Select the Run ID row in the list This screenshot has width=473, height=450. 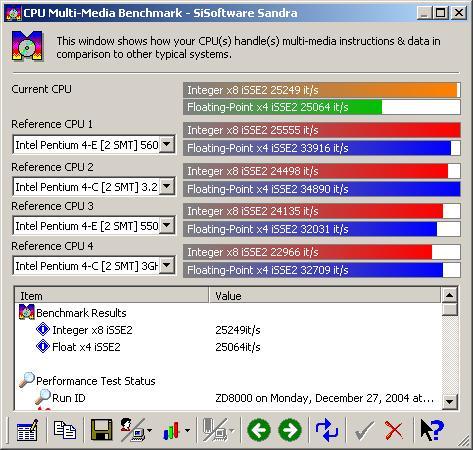click(x=228, y=398)
